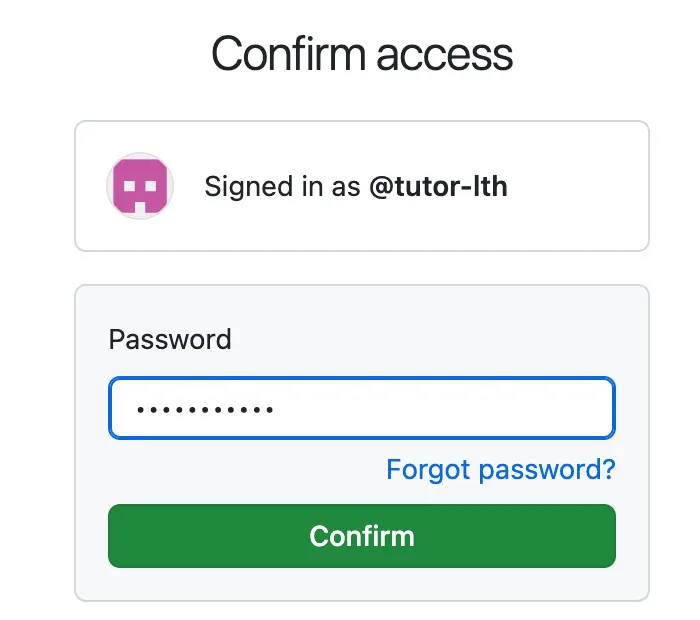Click the white Confirm label on the green button

click(361, 536)
